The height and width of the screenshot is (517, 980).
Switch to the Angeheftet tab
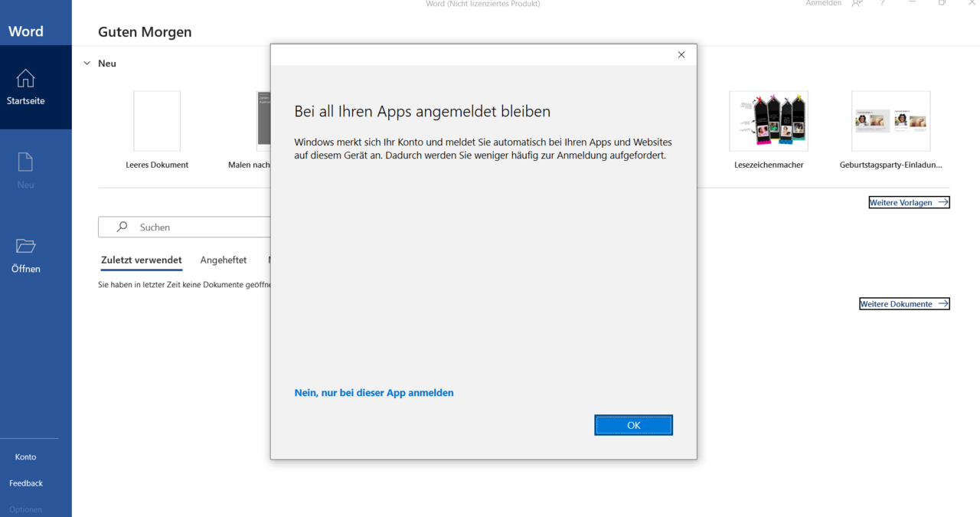coord(223,260)
